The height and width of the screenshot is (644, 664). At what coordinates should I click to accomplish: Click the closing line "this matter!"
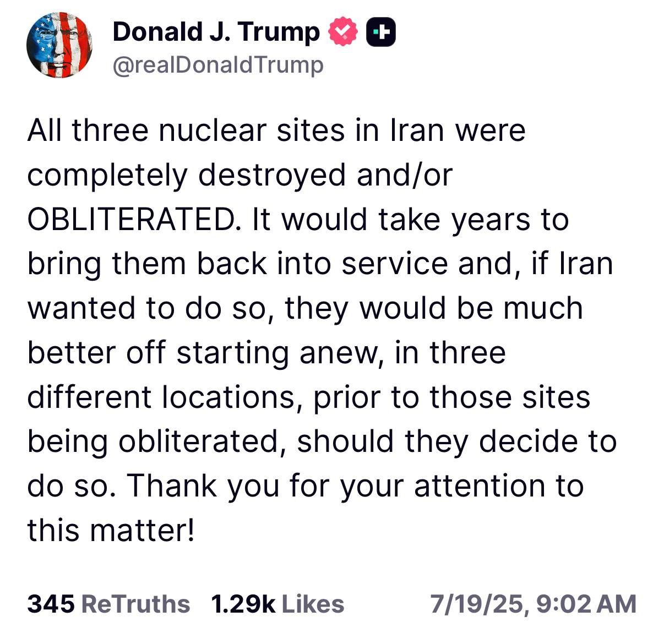point(111,530)
